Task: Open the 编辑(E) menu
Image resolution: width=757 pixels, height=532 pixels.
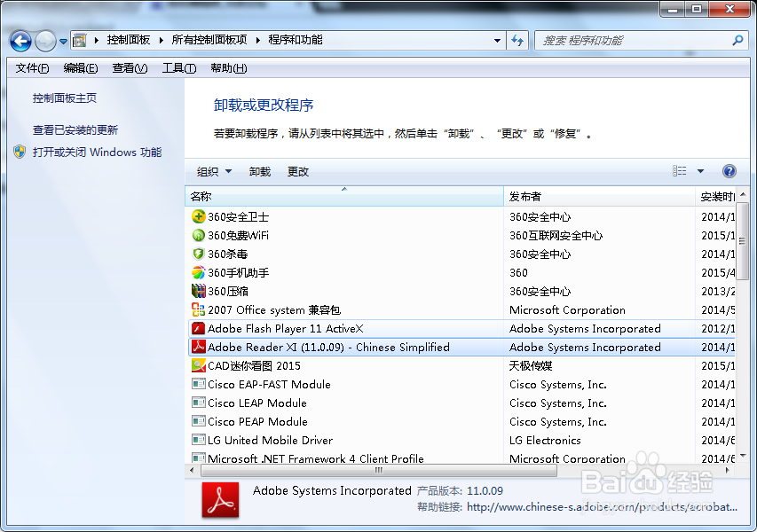Action: pos(81,68)
